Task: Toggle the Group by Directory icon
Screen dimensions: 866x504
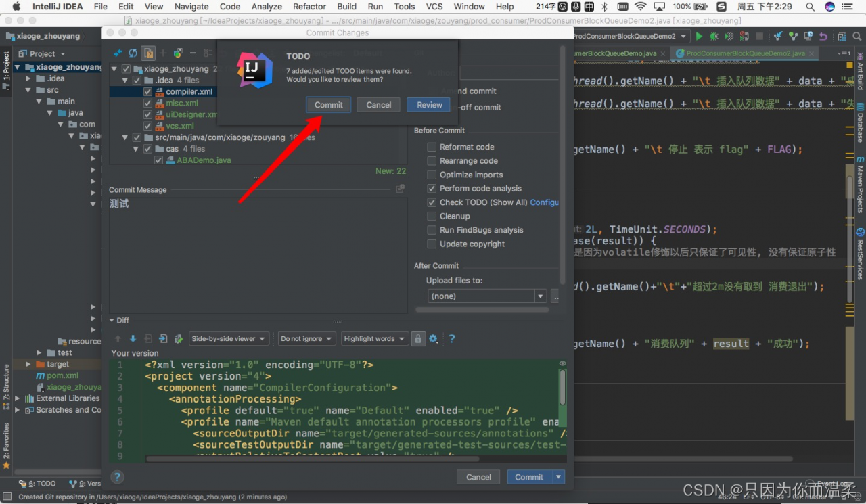Action: (149, 53)
